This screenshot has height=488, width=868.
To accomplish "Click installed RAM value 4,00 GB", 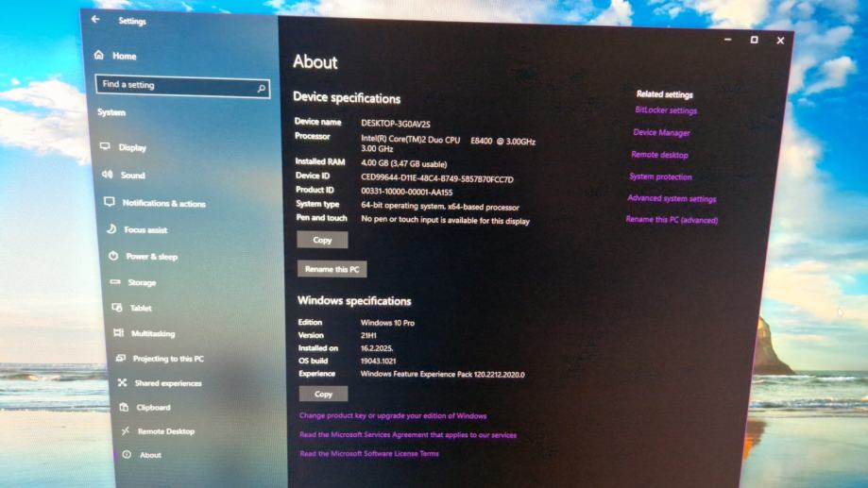I will coord(404,164).
